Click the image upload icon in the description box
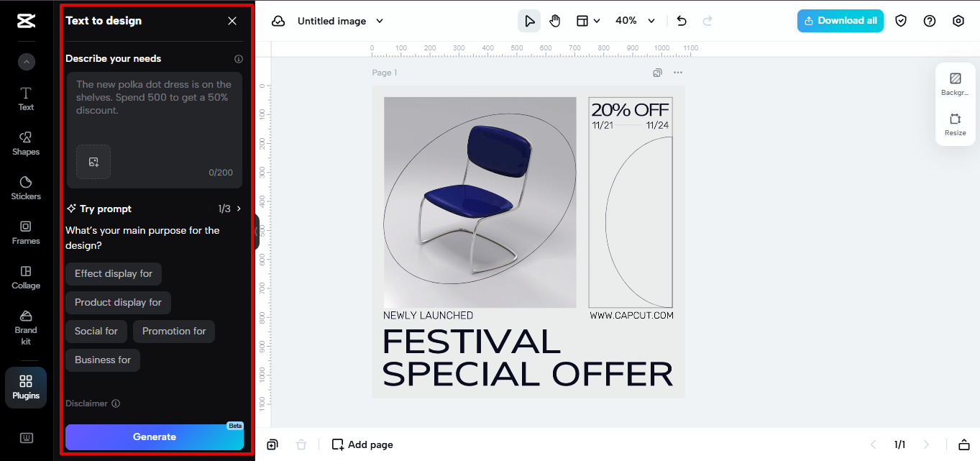 click(93, 162)
